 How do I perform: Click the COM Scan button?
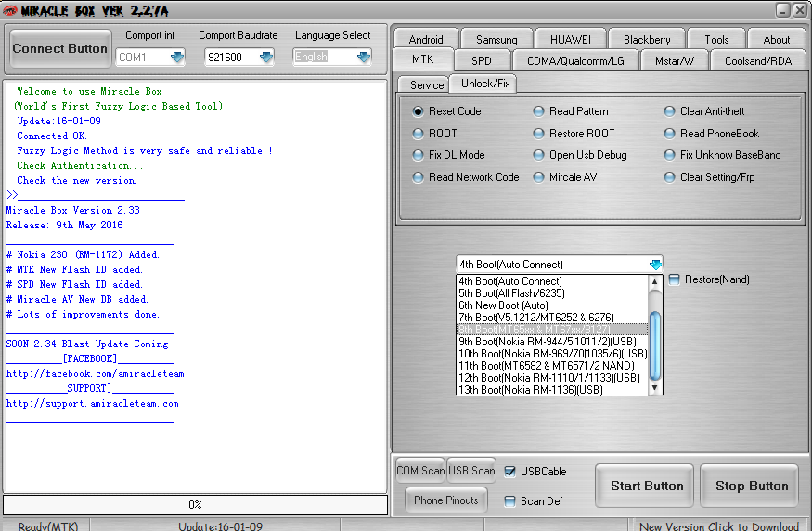(420, 471)
